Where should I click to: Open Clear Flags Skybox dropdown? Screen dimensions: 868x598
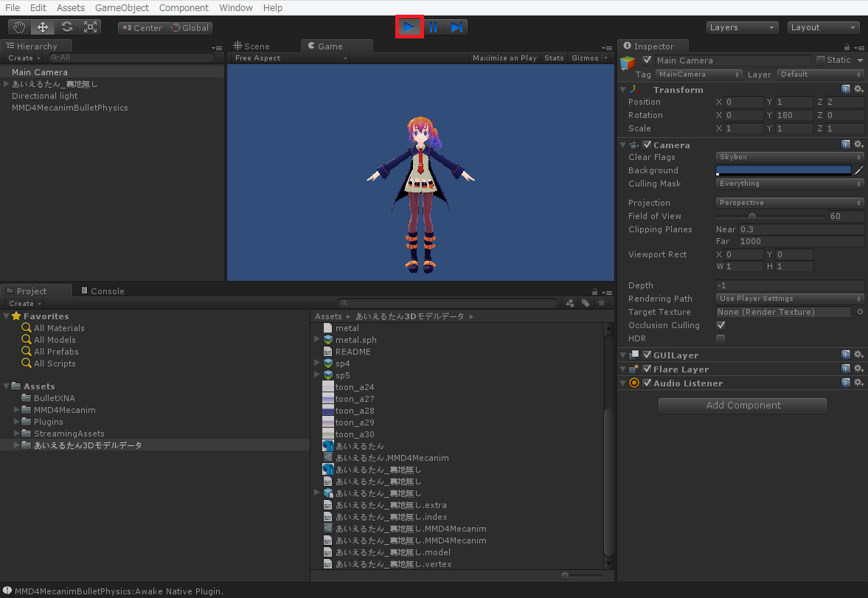click(x=789, y=157)
